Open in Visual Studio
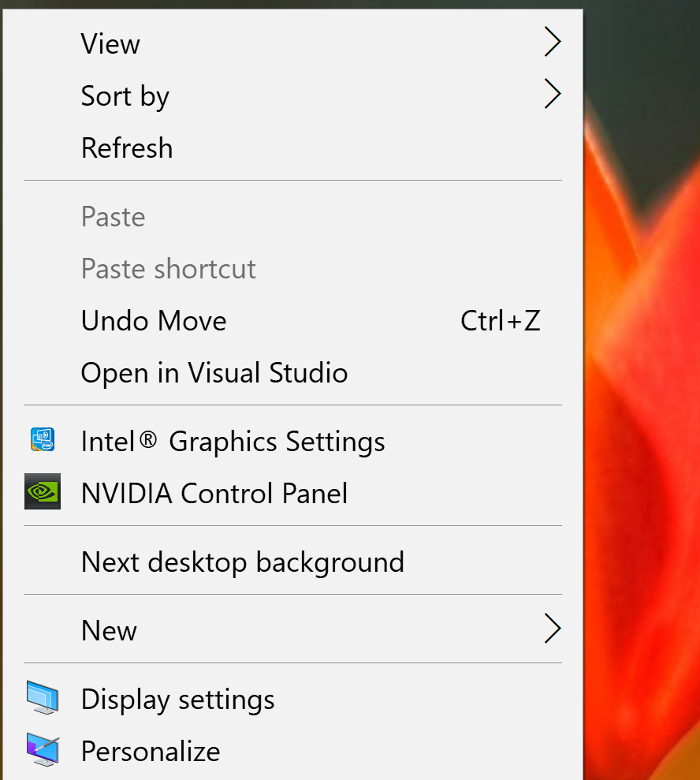The height and width of the screenshot is (780, 700). click(x=214, y=372)
